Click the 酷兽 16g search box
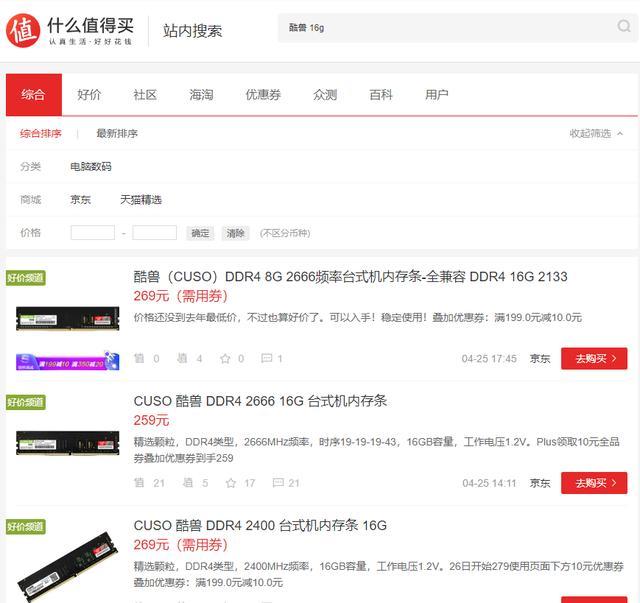 point(457,28)
